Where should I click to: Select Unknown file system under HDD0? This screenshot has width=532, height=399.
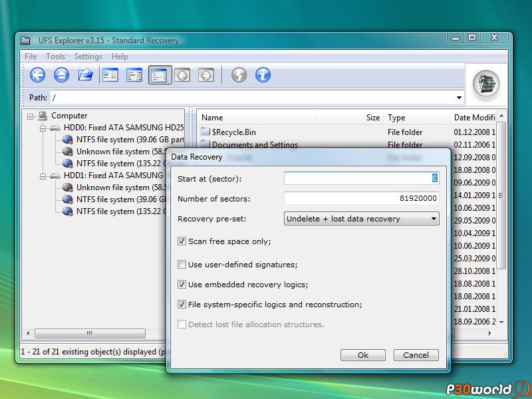(121, 152)
